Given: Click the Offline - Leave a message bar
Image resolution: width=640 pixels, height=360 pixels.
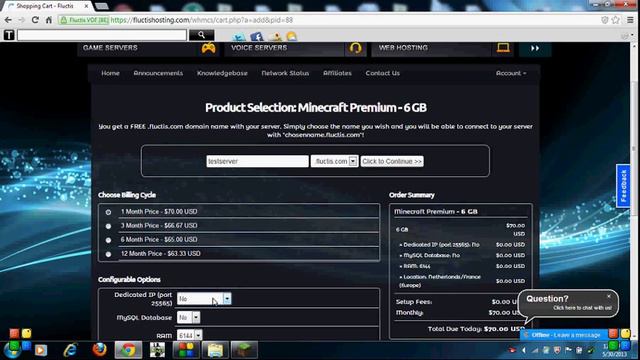Looking at the screenshot, I should pyautogui.click(x=565, y=335).
